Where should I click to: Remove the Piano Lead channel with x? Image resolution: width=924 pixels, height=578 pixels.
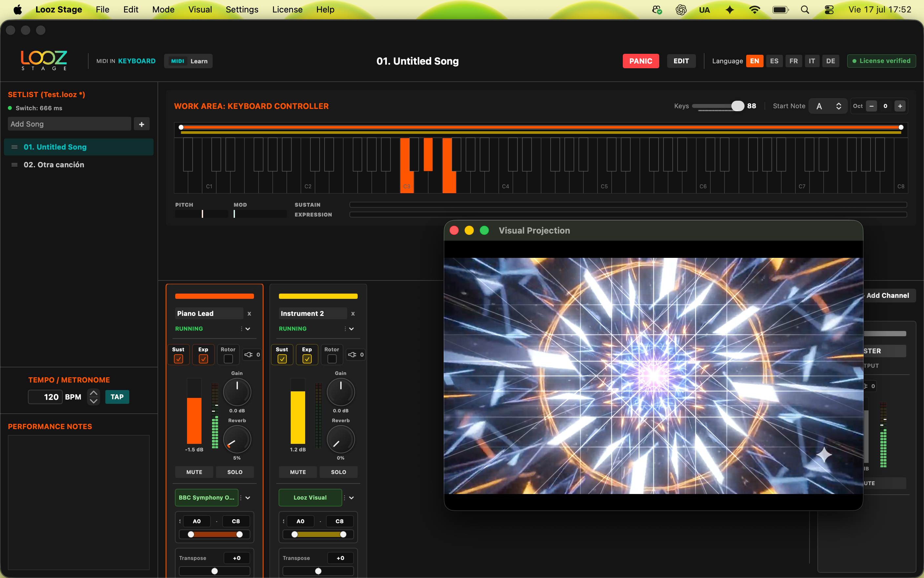tap(249, 314)
